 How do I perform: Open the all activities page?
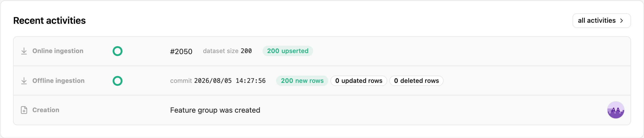tap(601, 21)
